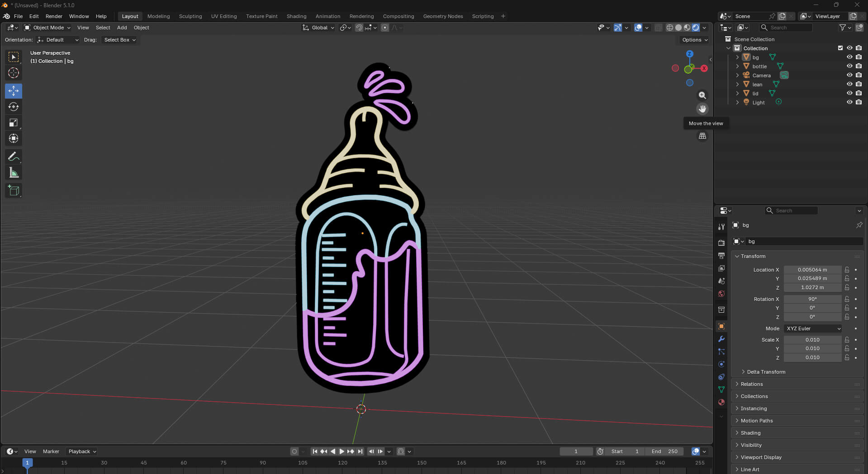Open the View Layer properties tab
This screenshot has width=868, height=474.
pyautogui.click(x=721, y=268)
